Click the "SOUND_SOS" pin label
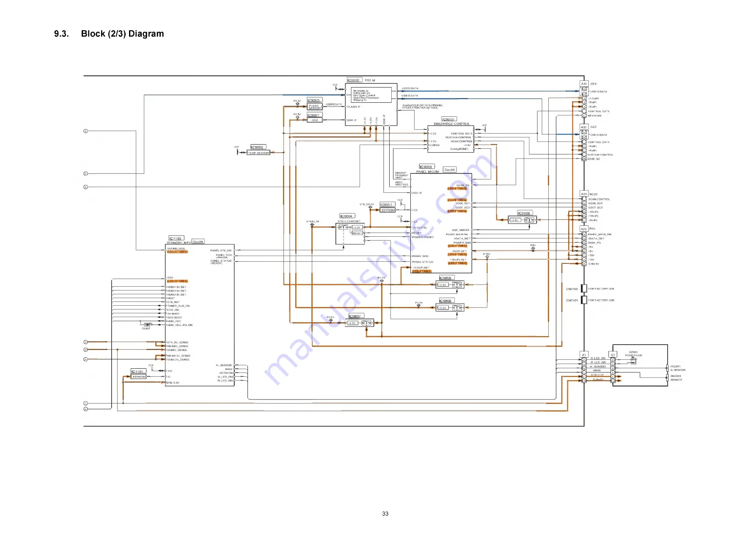Image resolution: width=756 pixels, height=534 pixels. click(x=176, y=249)
